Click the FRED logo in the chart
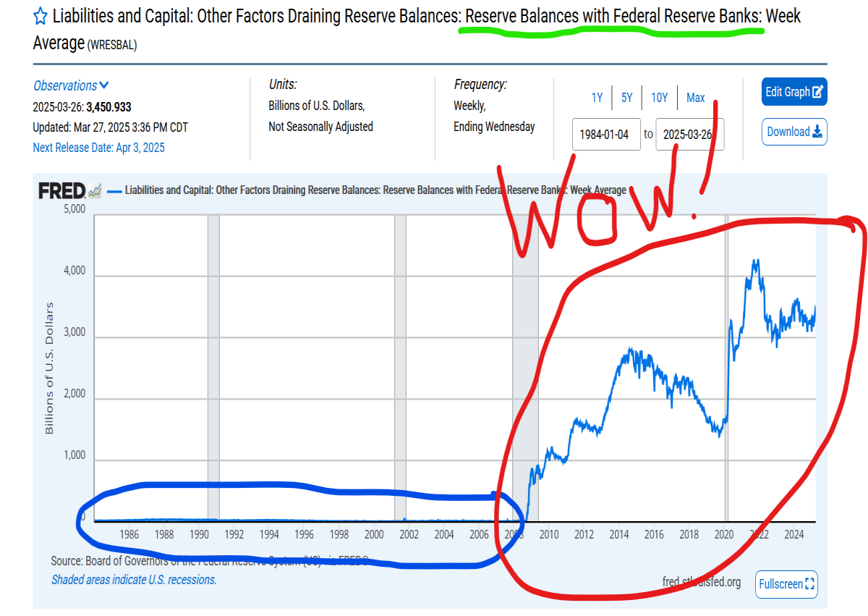Screen dimensions: 868x616 [69, 191]
